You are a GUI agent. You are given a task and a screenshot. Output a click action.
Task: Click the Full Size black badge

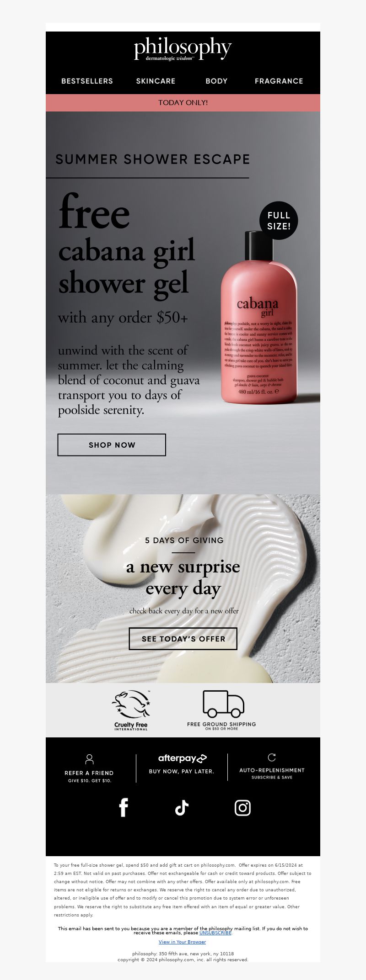click(x=279, y=220)
